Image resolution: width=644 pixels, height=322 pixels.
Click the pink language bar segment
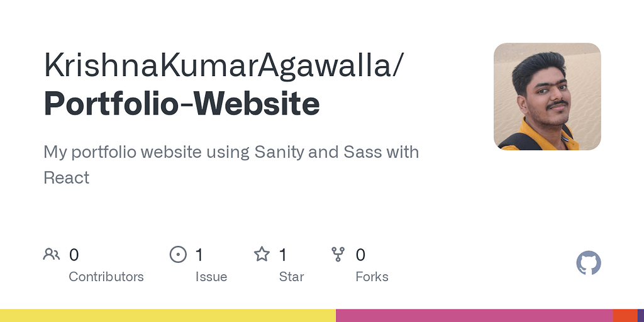coord(474,316)
